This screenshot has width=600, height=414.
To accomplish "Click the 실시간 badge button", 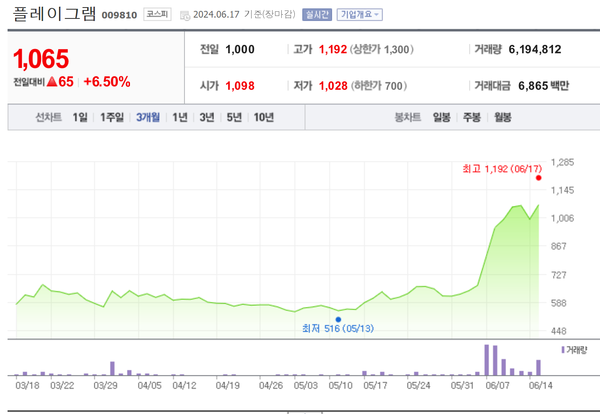I will (317, 15).
